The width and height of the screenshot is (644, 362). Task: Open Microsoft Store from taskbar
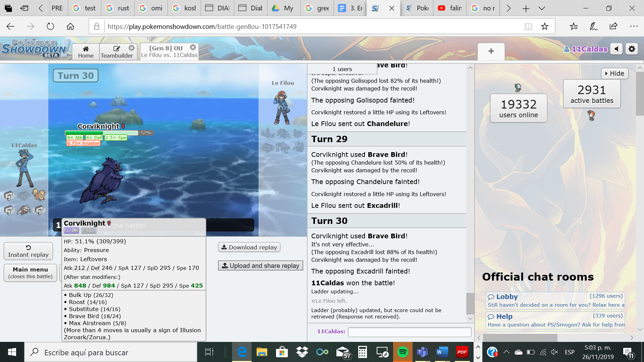(x=282, y=352)
